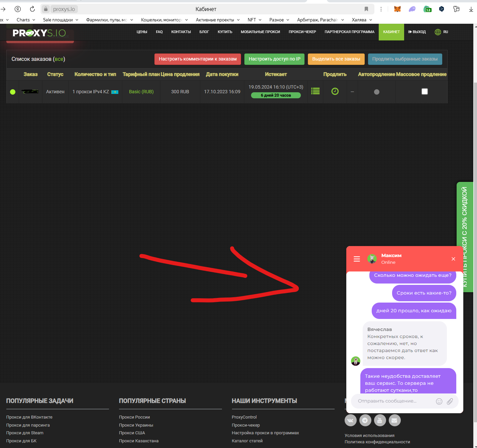Click Настроить доступ по IP button
477x448 pixels.
coord(274,59)
